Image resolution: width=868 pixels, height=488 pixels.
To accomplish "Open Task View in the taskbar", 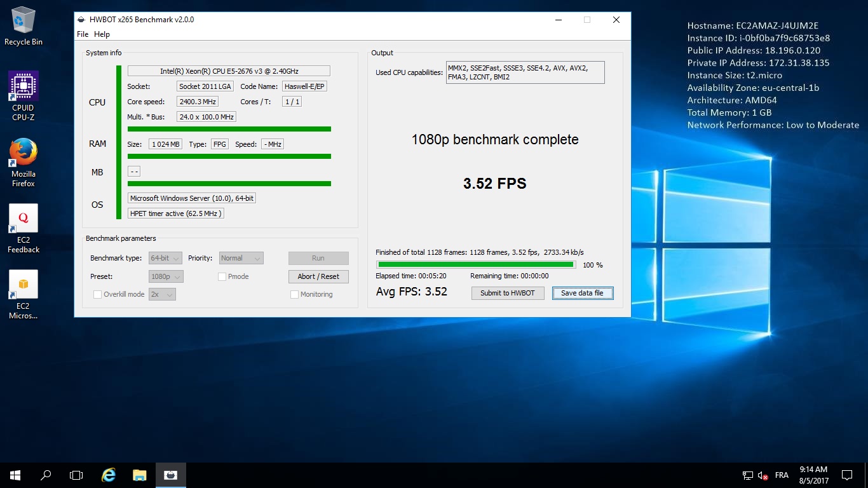I will tap(76, 475).
